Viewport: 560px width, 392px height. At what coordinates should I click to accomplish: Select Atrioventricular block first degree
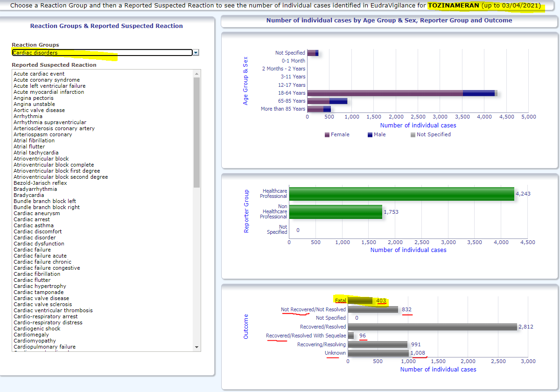(x=57, y=171)
